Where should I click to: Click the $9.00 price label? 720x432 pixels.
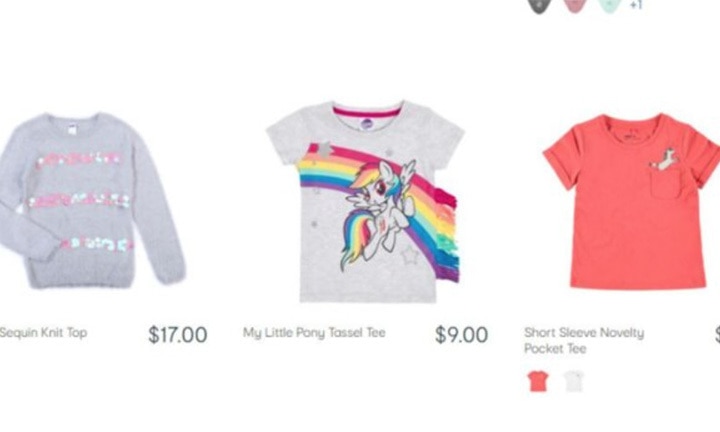461,335
